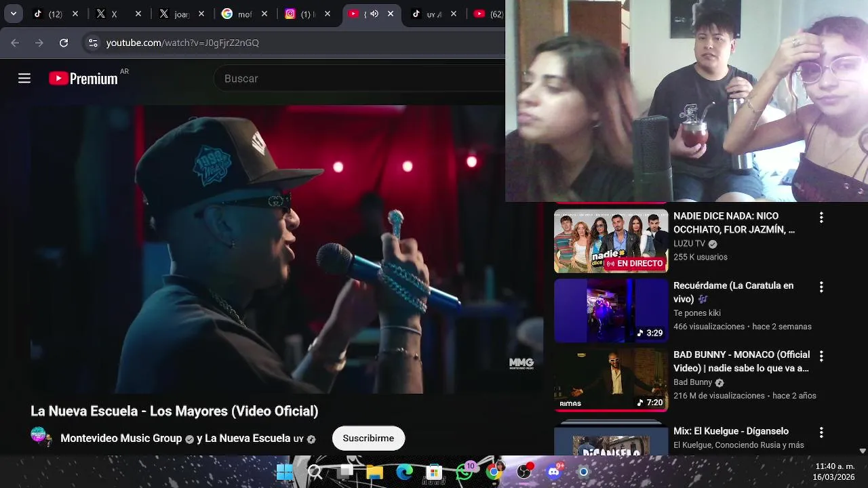Open Recuérdame (La Caratula en vivo) thumbnail

[x=611, y=310]
